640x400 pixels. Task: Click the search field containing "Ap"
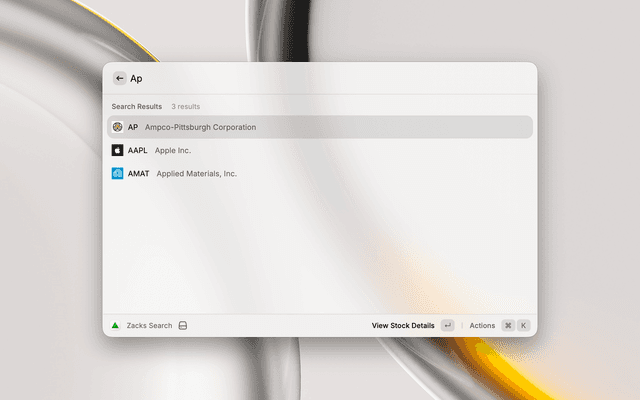pos(300,78)
